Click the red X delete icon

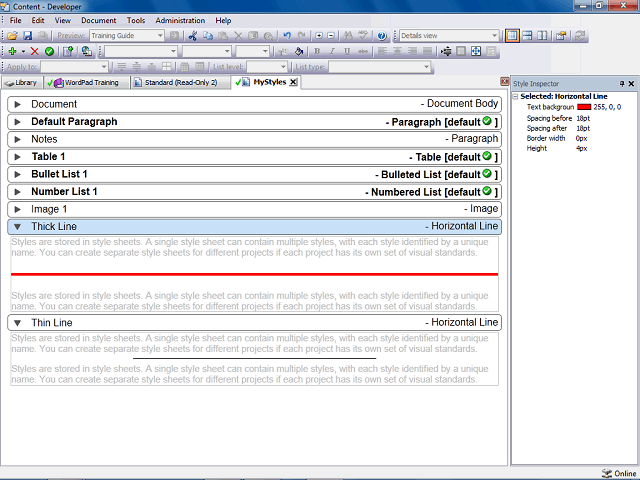(x=35, y=51)
